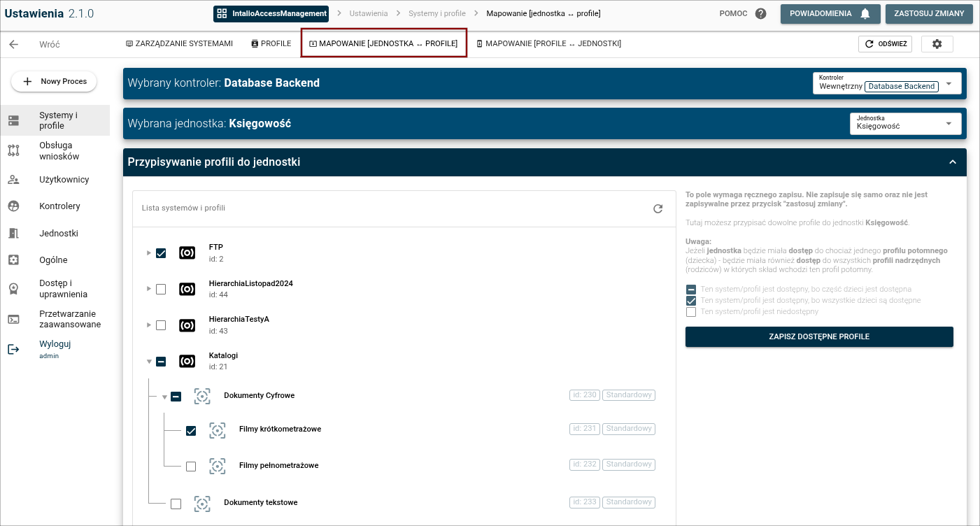Click the Filmy krótkometrażowe profile icon
980x526 pixels.
point(218,430)
